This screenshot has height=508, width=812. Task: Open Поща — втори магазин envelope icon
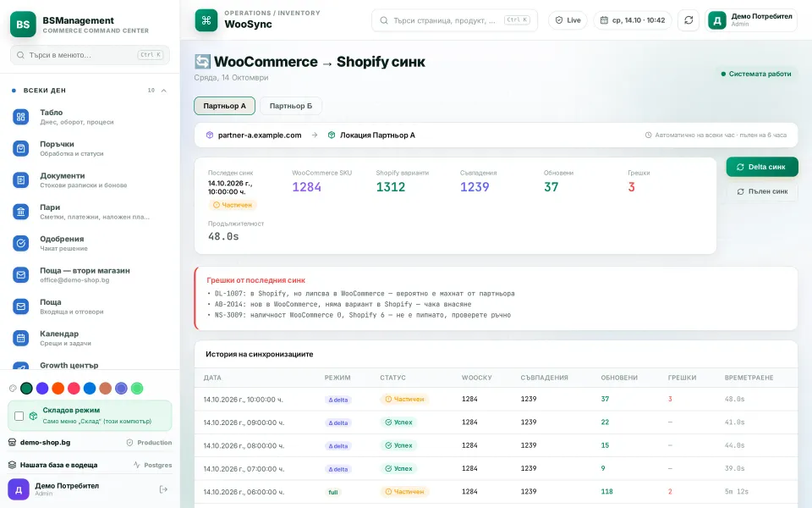(x=20, y=274)
